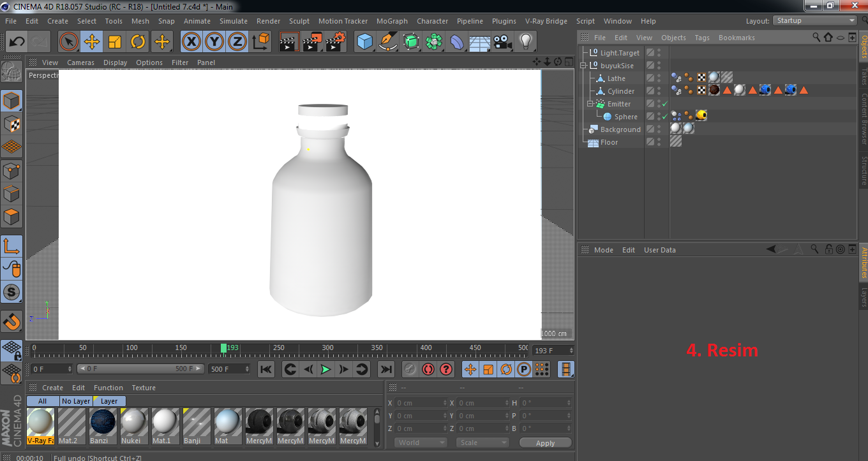Open the Subdivision Surface generator icon

(411, 42)
